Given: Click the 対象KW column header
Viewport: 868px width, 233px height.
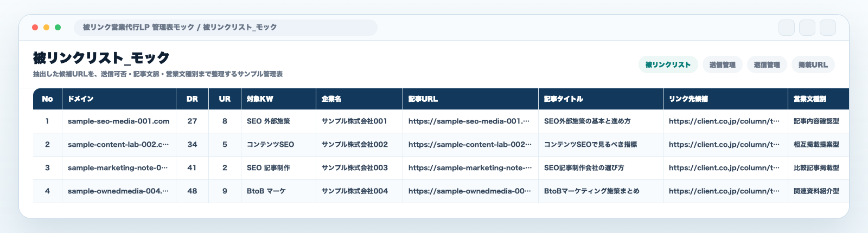Looking at the screenshot, I should (x=279, y=99).
